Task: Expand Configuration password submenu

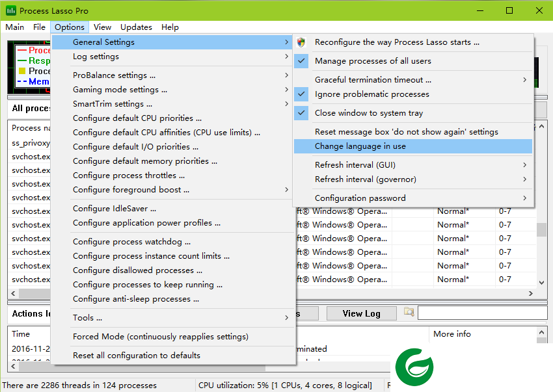Action: pyautogui.click(x=413, y=198)
